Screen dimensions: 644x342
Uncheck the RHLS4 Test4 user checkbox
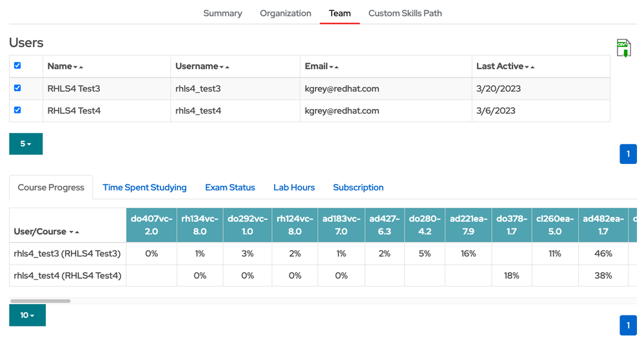pos(17,110)
